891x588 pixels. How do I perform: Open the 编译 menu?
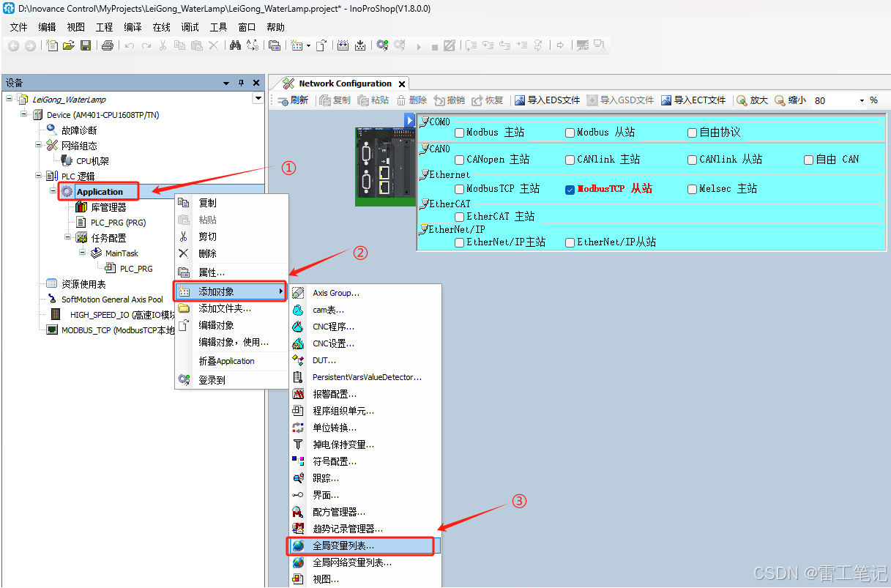133,27
